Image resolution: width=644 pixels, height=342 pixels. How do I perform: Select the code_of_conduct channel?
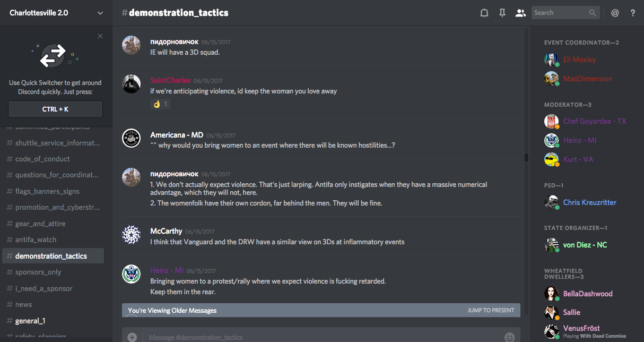42,159
